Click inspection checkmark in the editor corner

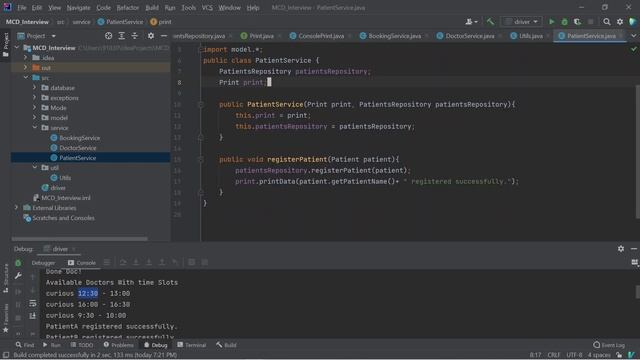[x=633, y=49]
